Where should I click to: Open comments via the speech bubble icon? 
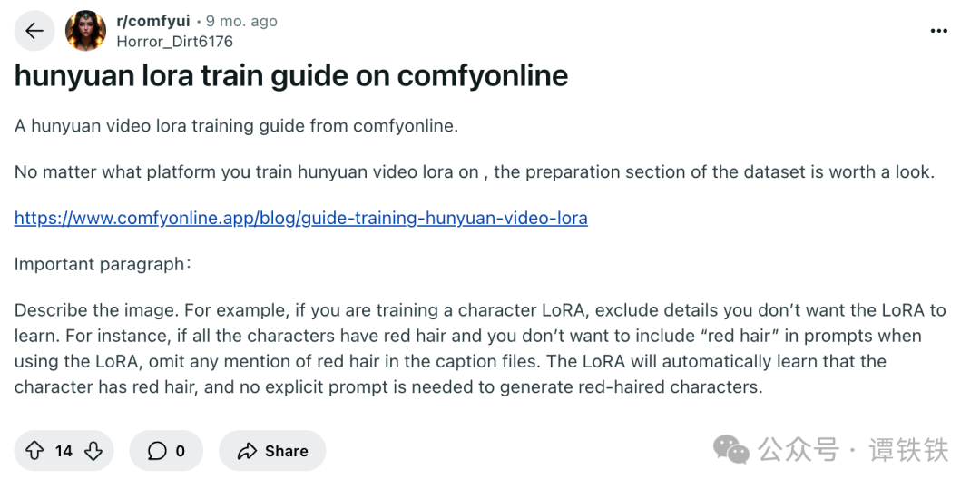coord(157,451)
